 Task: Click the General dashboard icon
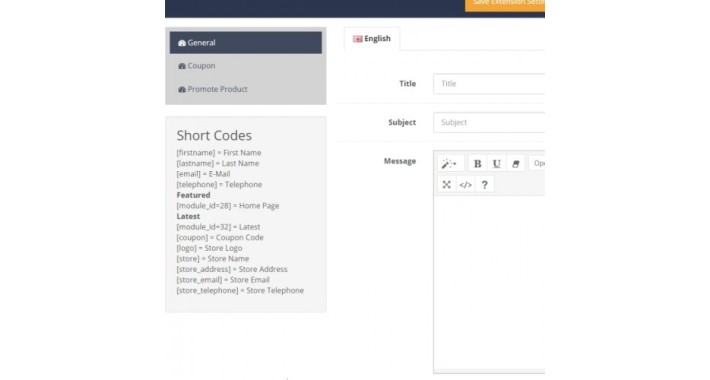[182, 43]
